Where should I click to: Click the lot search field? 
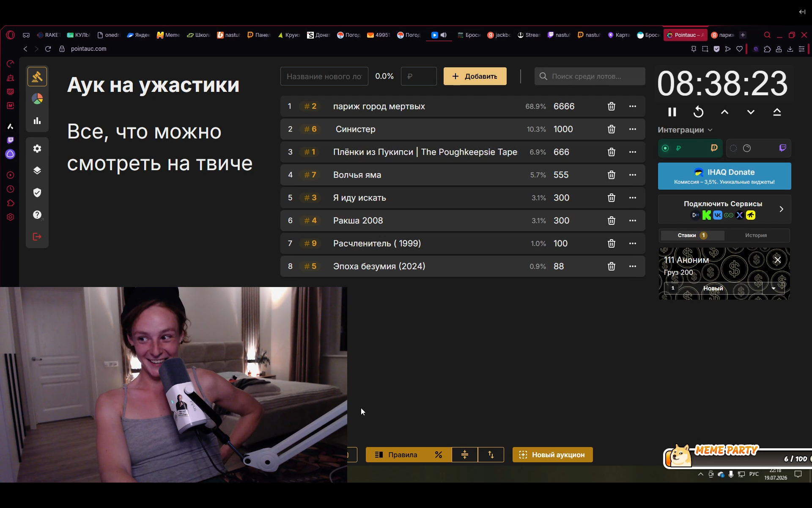pyautogui.click(x=590, y=76)
